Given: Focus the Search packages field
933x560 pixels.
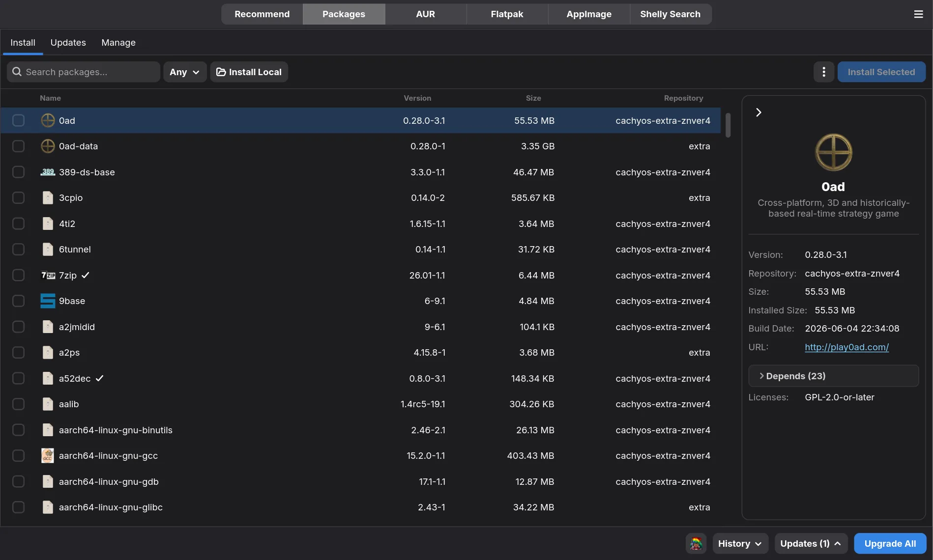Looking at the screenshot, I should (x=84, y=72).
